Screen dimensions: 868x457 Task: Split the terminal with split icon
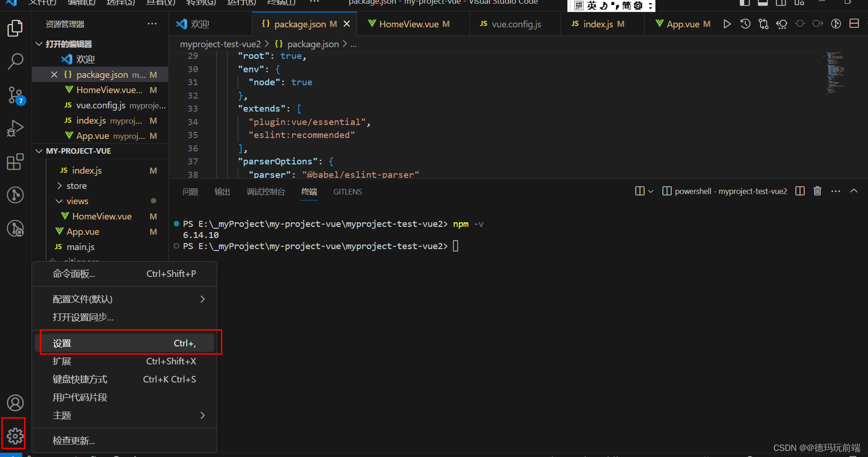click(800, 191)
